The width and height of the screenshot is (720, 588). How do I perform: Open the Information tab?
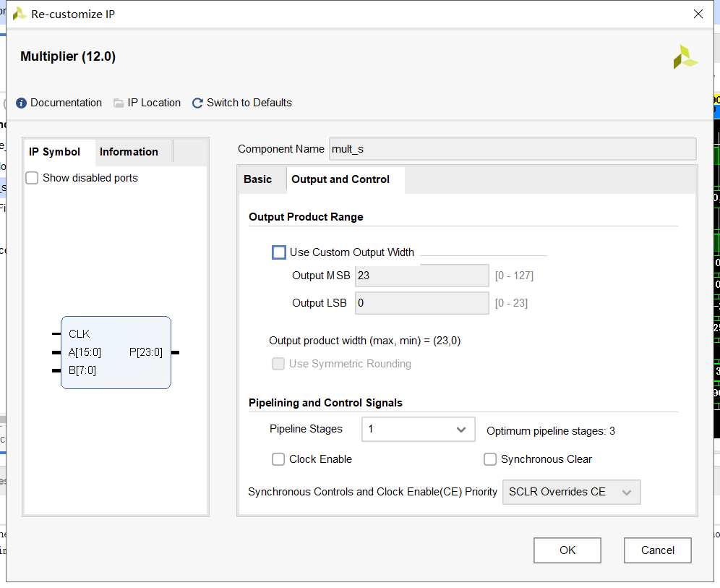[x=129, y=152]
